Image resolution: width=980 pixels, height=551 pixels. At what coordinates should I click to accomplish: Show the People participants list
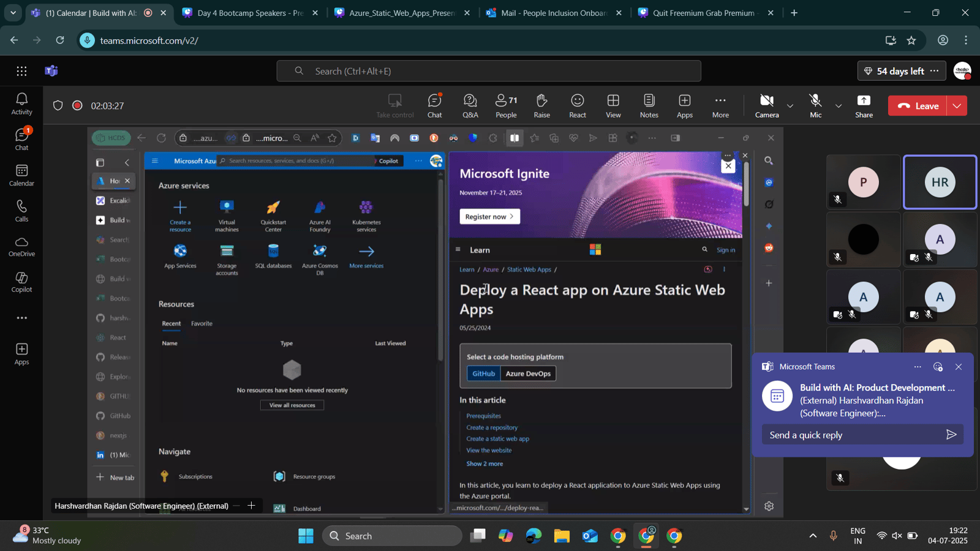click(506, 106)
